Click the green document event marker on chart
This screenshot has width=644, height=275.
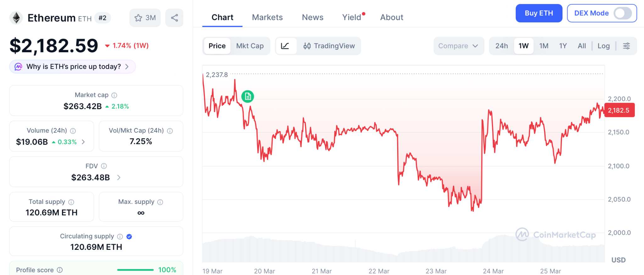[248, 96]
